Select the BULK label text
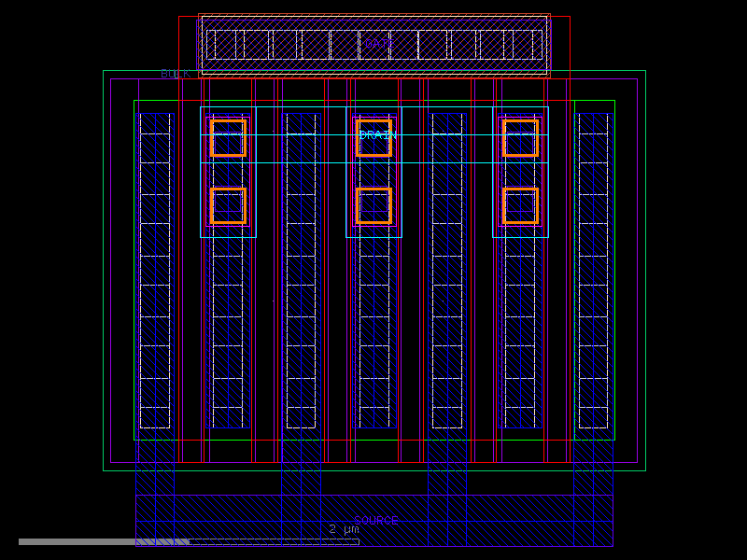Viewport: 747px width, 560px height. tap(176, 71)
